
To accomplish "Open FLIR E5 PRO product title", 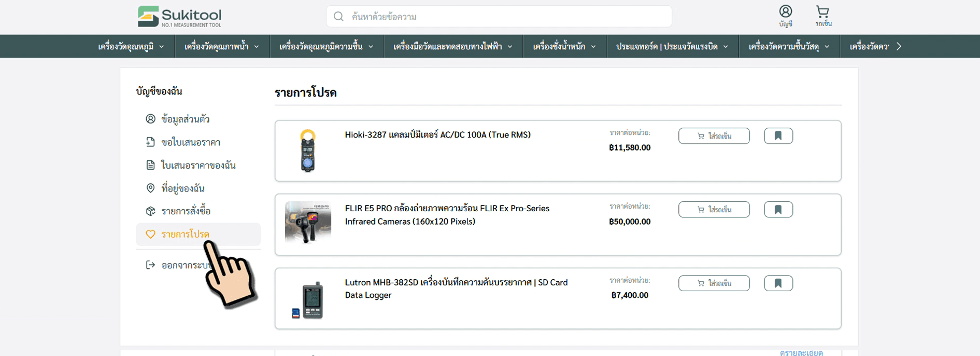I will click(447, 215).
